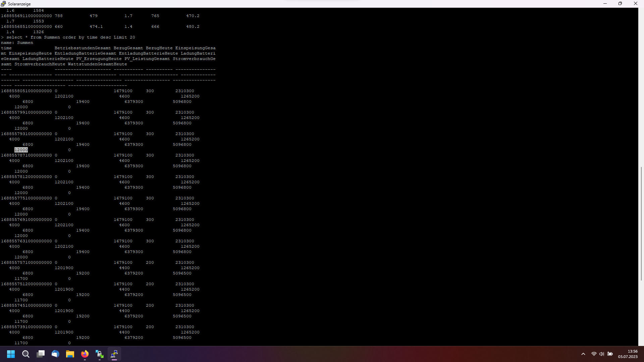Click the battery status icon
This screenshot has height=362, width=644.
pyautogui.click(x=610, y=354)
